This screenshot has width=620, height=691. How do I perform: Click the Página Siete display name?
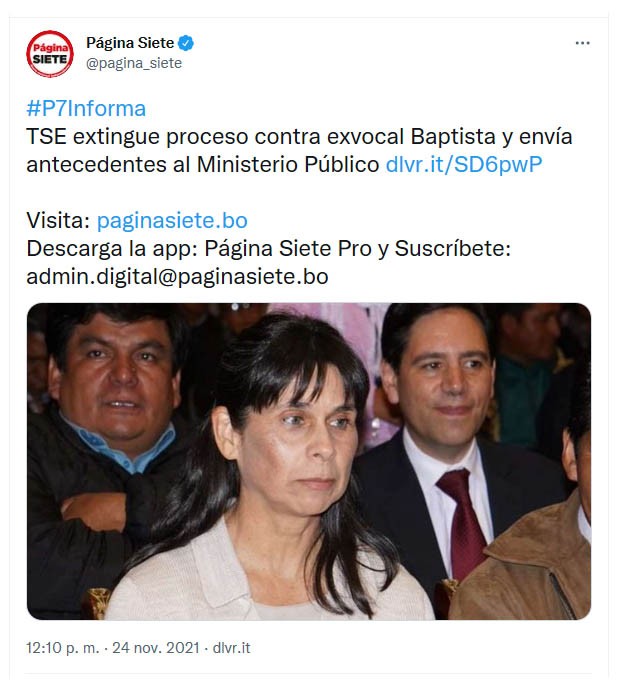[130, 43]
